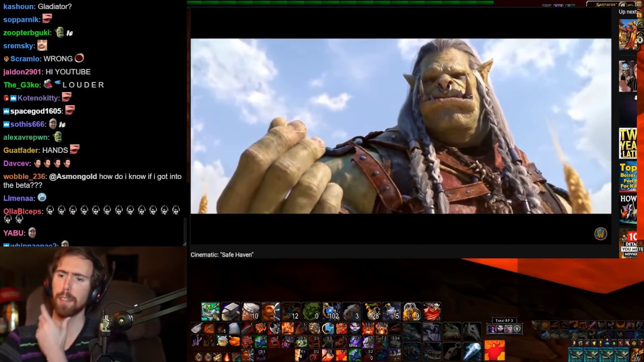Use the vial item with count 5
Image resolution: width=644 pixels, height=362 pixels.
[391, 312]
